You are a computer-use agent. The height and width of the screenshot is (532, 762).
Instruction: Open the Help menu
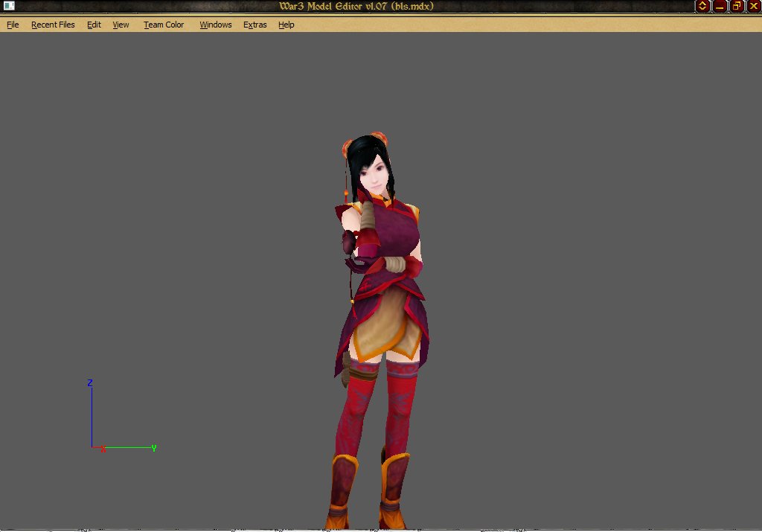286,25
